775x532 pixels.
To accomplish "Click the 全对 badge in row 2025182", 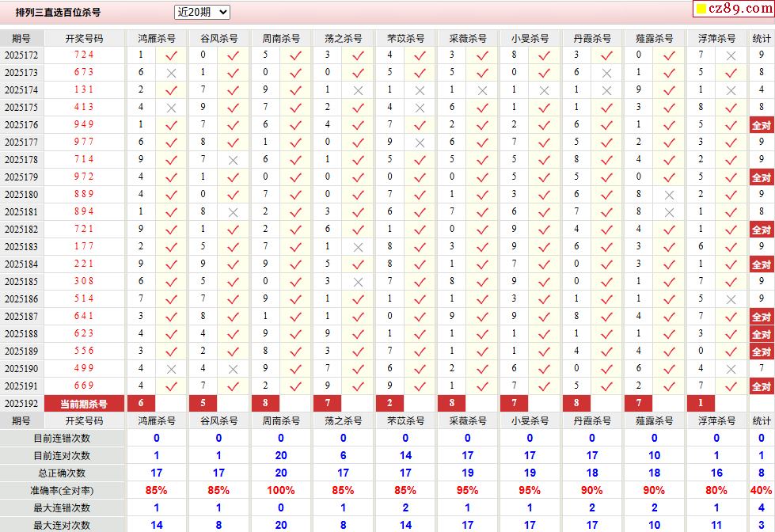I will tap(762, 230).
